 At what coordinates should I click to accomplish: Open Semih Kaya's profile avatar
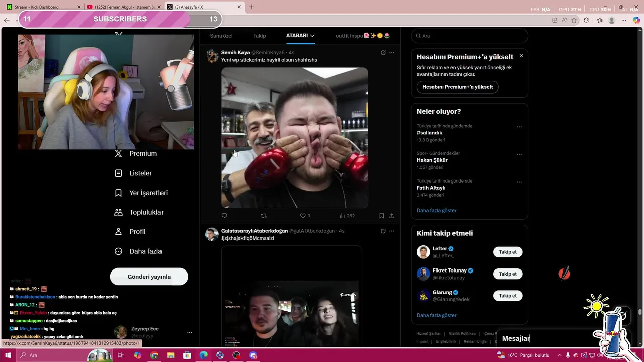pos(212,56)
